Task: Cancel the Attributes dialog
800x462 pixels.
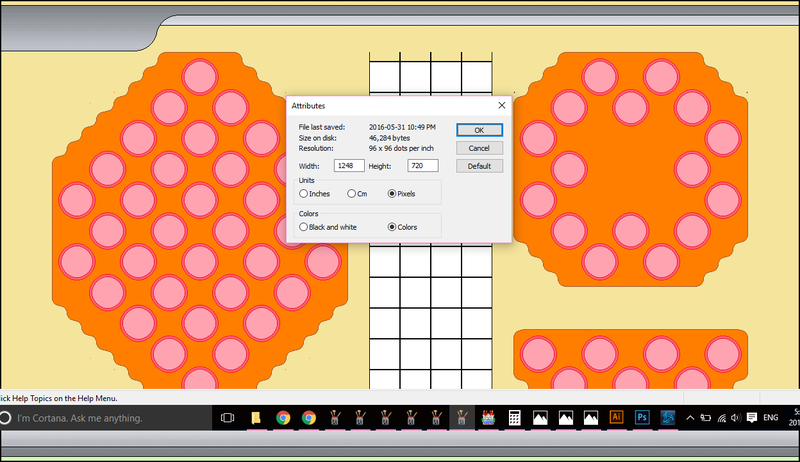Action: pos(479,148)
